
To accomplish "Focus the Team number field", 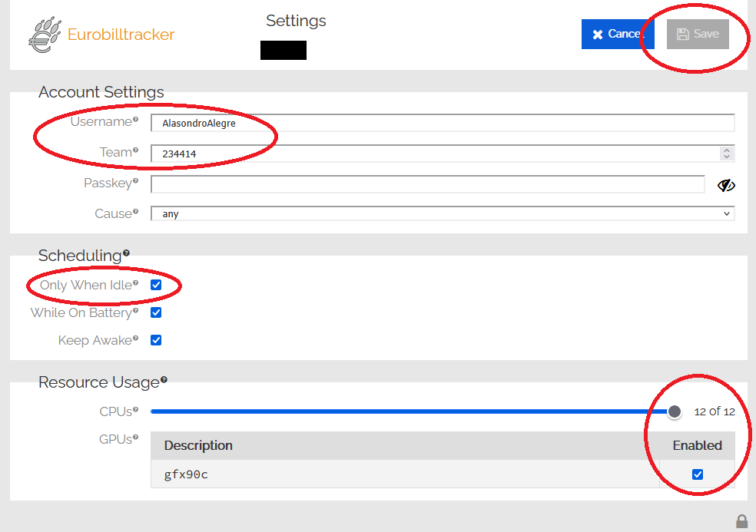I will pos(443,154).
